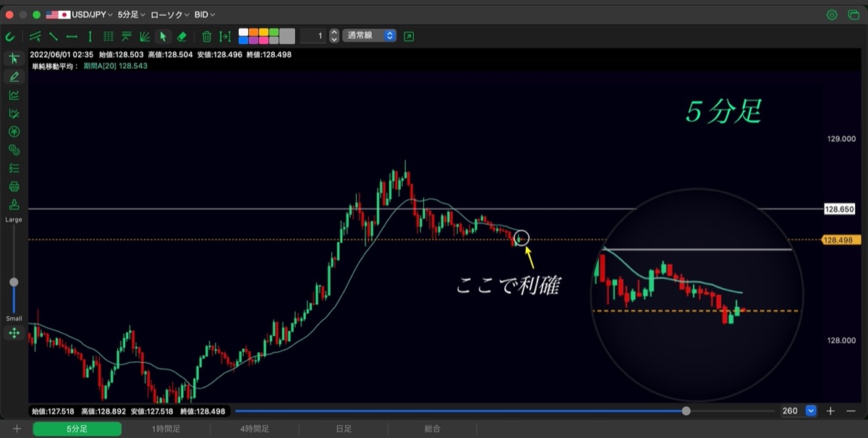This screenshot has width=868, height=438.
Task: Select the diagonal trend line tool
Action: click(54, 36)
